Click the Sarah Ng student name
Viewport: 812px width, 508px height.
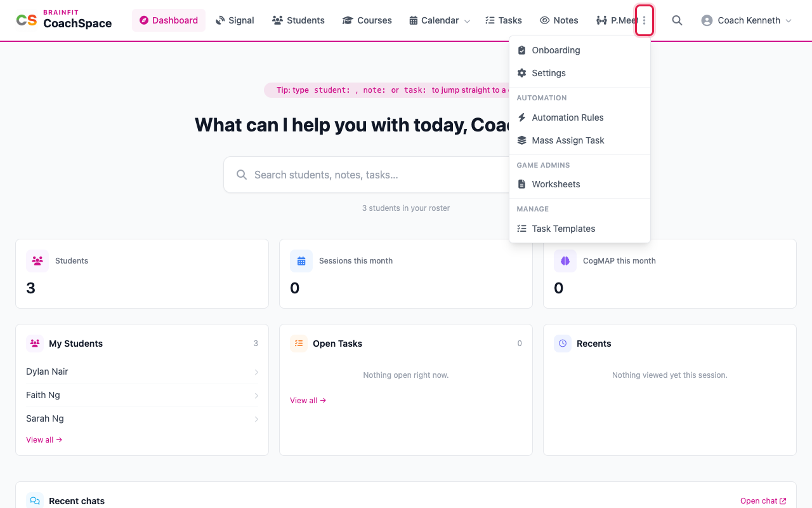pos(45,418)
